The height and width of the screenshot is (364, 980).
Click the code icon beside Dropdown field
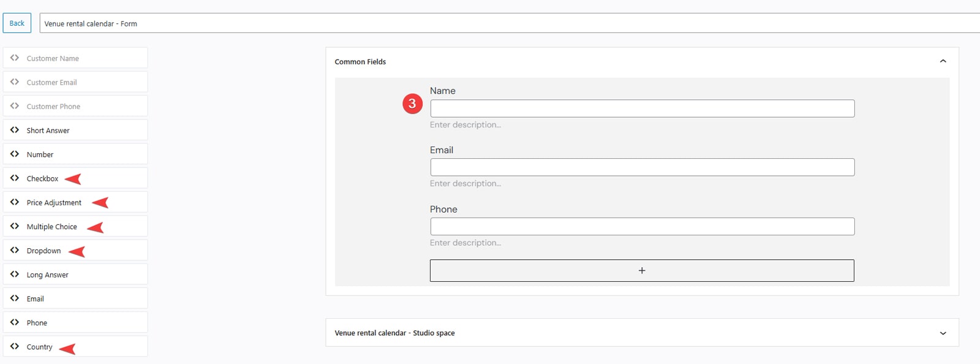(x=15, y=250)
